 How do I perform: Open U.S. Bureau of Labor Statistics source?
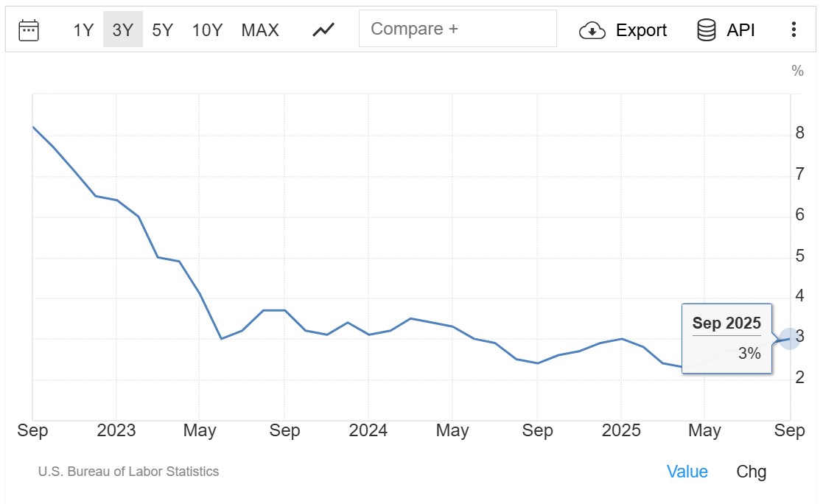coord(128,472)
